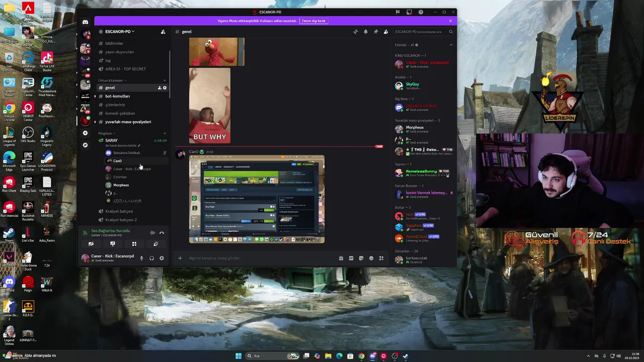
Task: Open Discover servers compass icon
Action: (x=85, y=145)
